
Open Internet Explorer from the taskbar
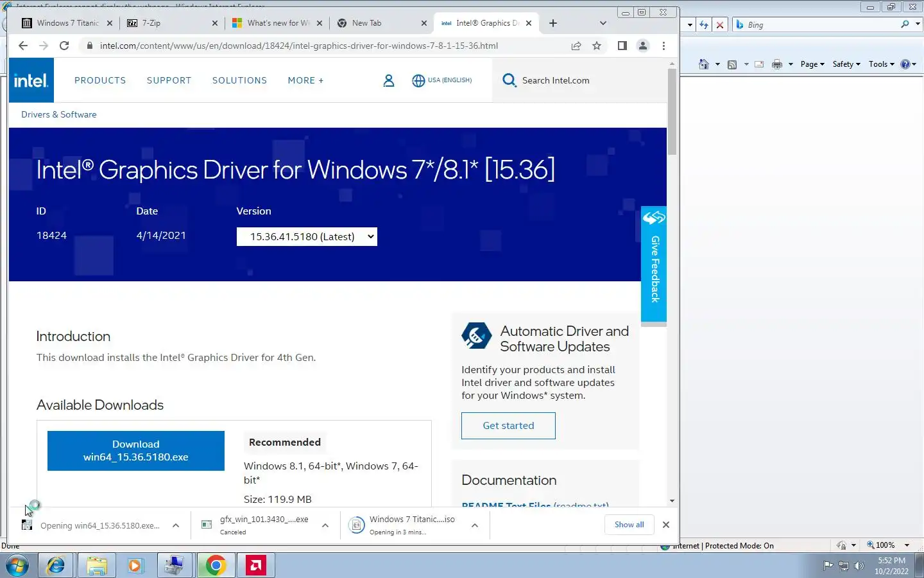click(x=56, y=565)
